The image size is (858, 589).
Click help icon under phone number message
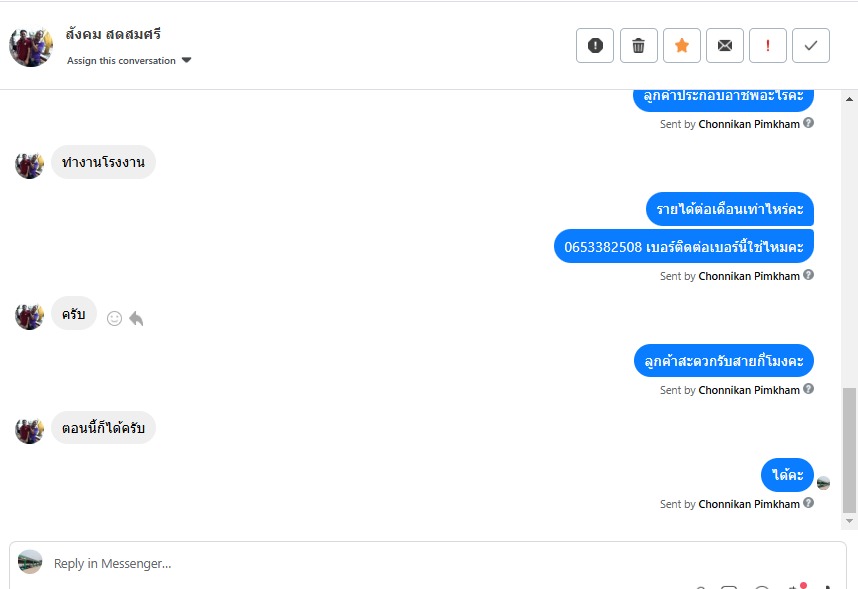[x=808, y=275]
